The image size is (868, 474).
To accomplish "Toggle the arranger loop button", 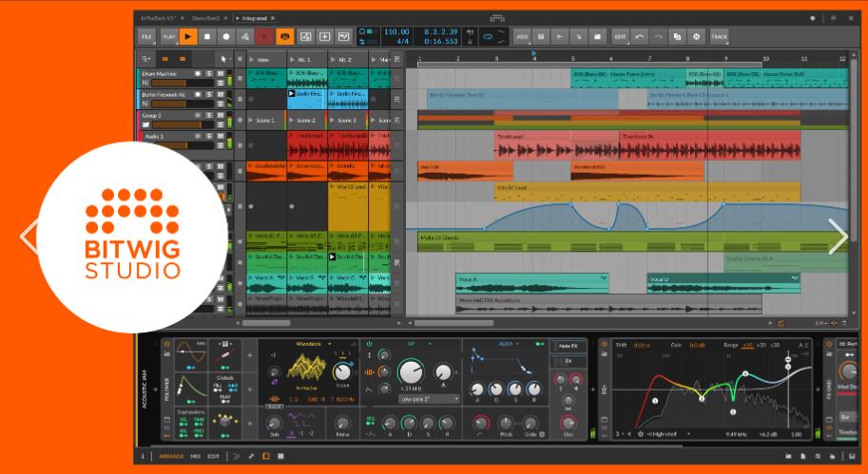I will pyautogui.click(x=488, y=36).
